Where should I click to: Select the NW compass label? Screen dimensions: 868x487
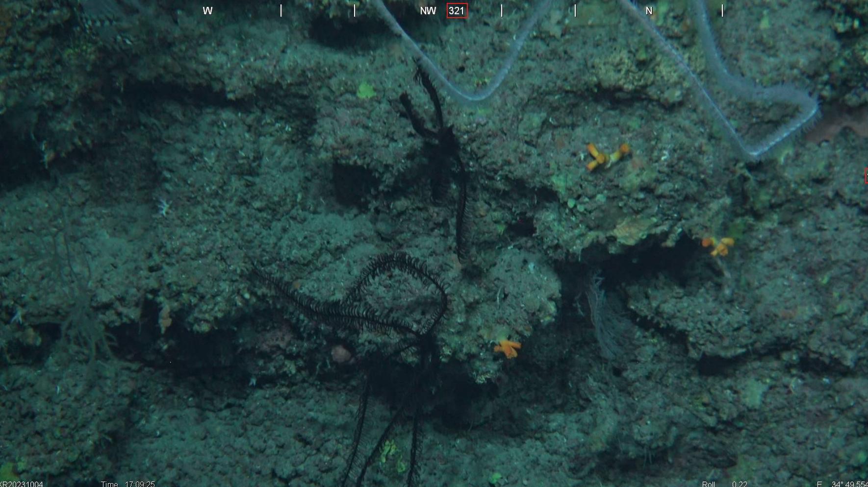(428, 11)
